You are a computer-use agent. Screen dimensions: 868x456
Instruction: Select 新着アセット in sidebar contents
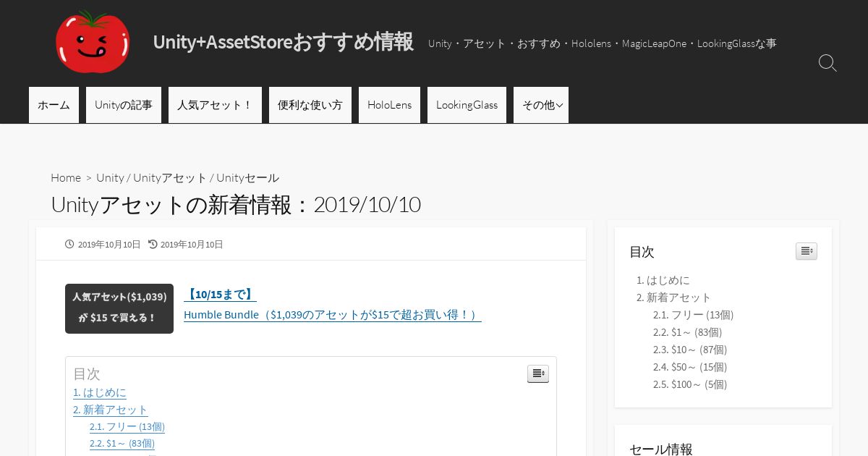[x=674, y=297]
